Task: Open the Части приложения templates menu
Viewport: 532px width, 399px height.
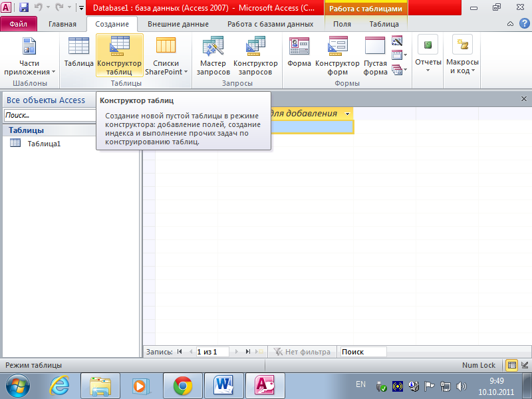Action: pos(29,56)
